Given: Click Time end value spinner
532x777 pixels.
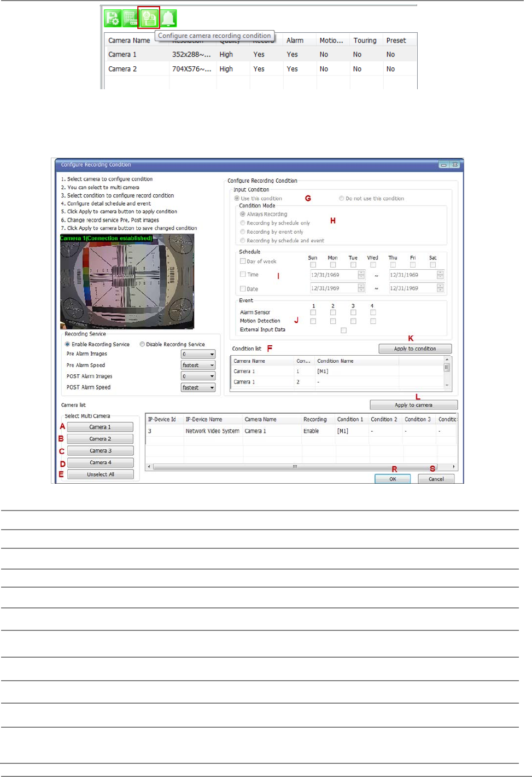Looking at the screenshot, I should tap(440, 275).
